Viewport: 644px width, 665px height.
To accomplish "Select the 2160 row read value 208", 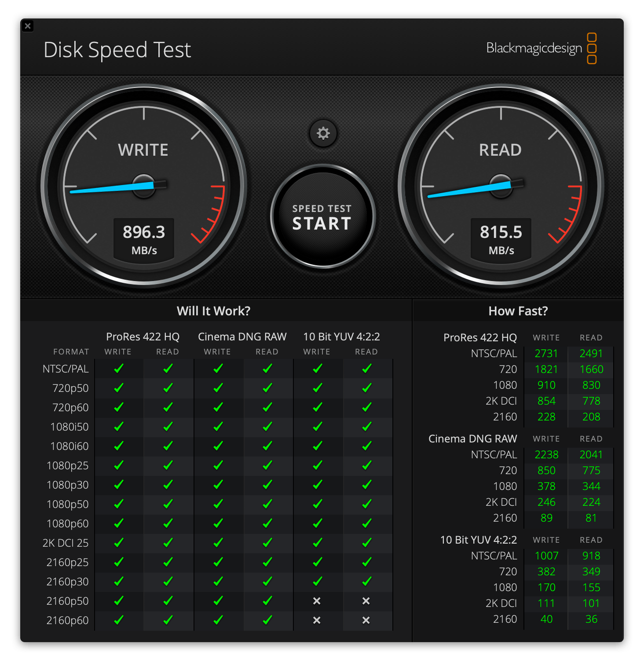I will click(591, 417).
